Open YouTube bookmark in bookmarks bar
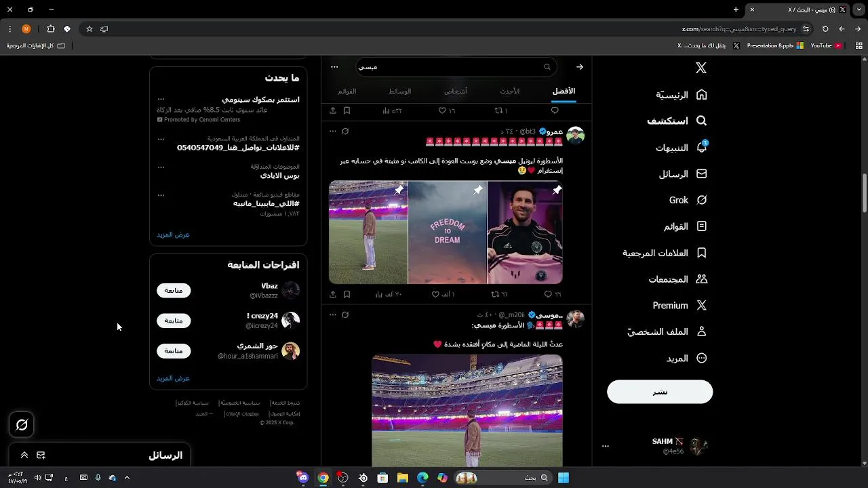The width and height of the screenshot is (868, 488). pyautogui.click(x=826, y=45)
